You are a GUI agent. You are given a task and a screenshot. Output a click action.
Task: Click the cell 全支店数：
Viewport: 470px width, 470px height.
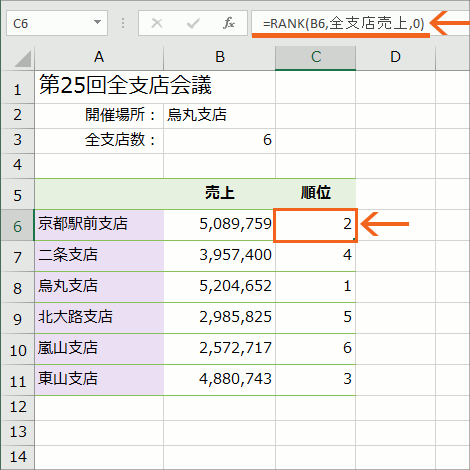[99, 141]
